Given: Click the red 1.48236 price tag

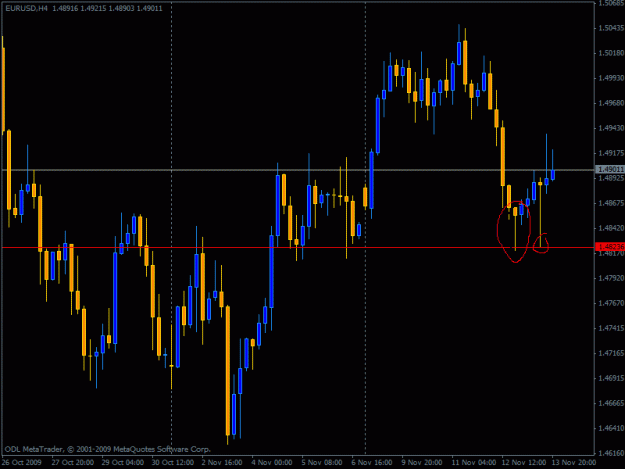Looking at the screenshot, I should [610, 247].
